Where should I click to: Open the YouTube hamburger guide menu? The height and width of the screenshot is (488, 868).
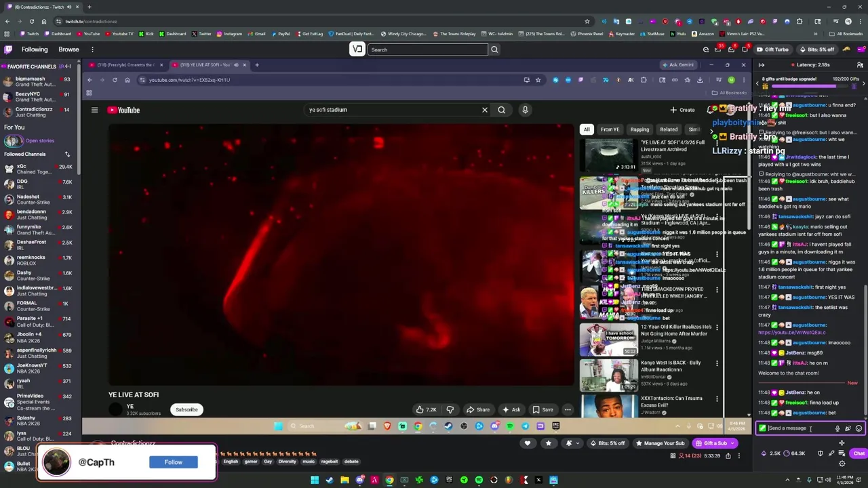94,110
